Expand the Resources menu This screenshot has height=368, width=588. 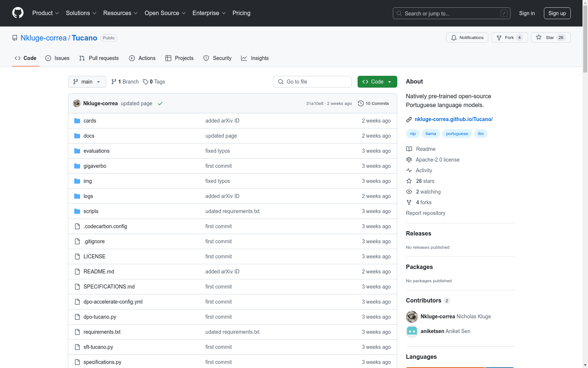[121, 13]
